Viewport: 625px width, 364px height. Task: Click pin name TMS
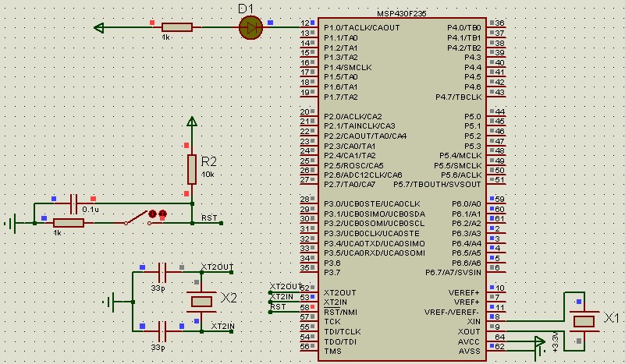(332, 352)
